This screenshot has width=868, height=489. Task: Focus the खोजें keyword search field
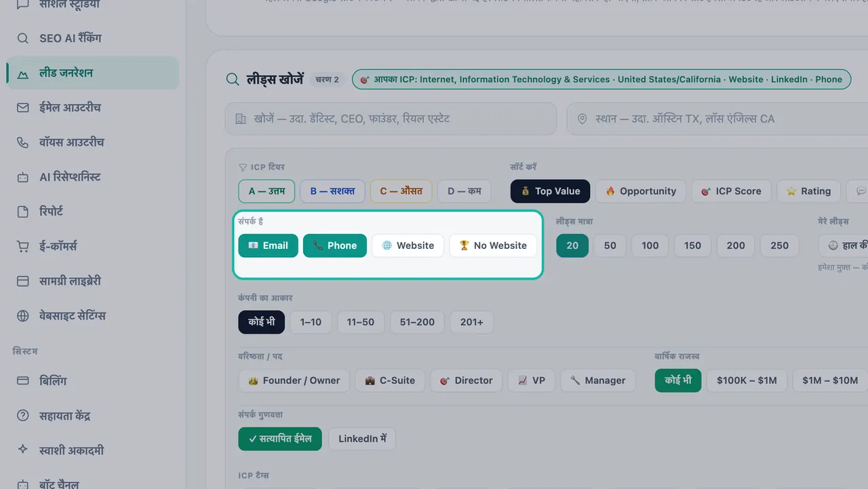(391, 119)
